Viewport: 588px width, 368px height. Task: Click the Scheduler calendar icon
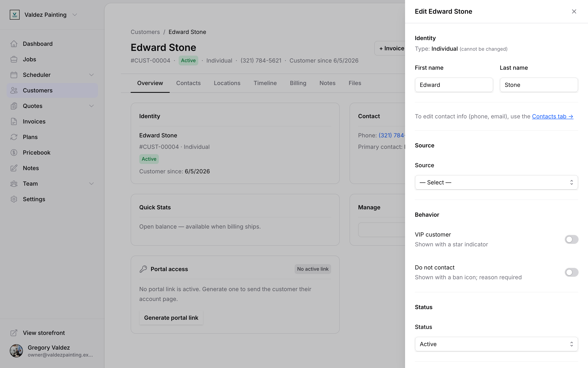(x=14, y=75)
